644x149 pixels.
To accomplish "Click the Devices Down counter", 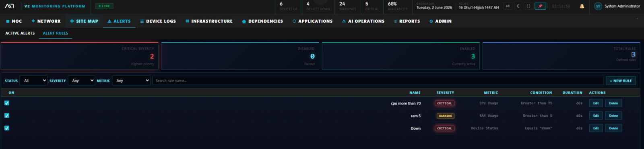I will 318,6.
